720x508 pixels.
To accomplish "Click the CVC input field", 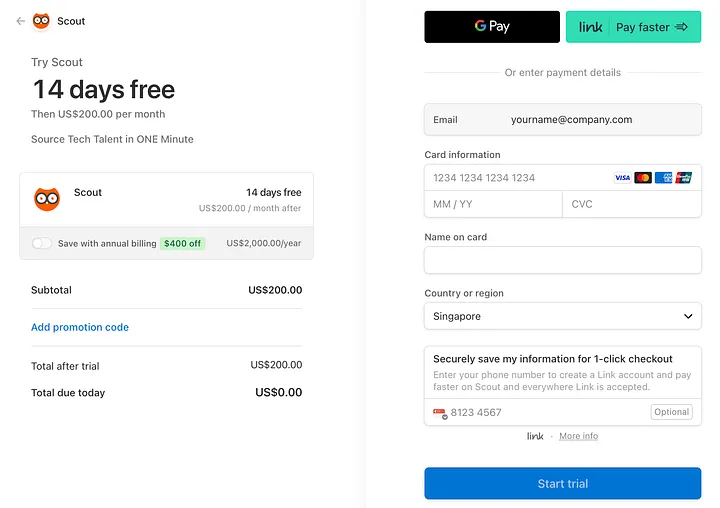I will [632, 204].
